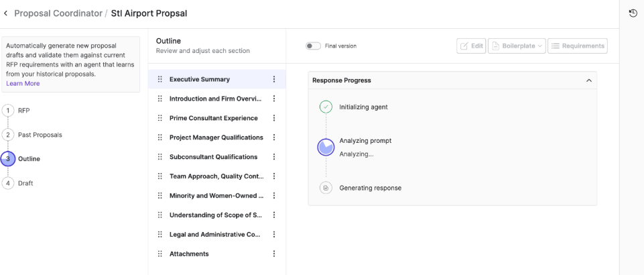The height and width of the screenshot is (275, 644).
Task: Click Minority and Women-Owned drag handle
Action: (160, 196)
